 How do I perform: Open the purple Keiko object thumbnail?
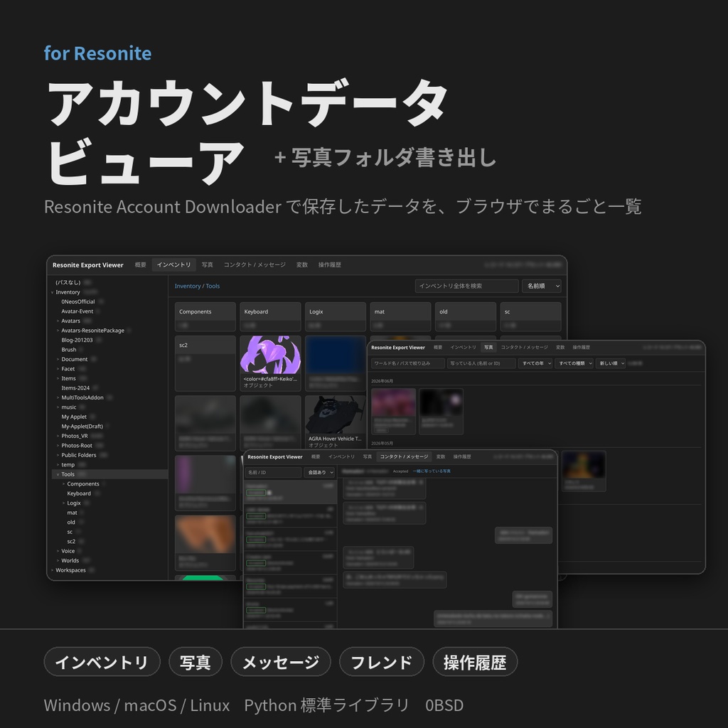pyautogui.click(x=270, y=355)
